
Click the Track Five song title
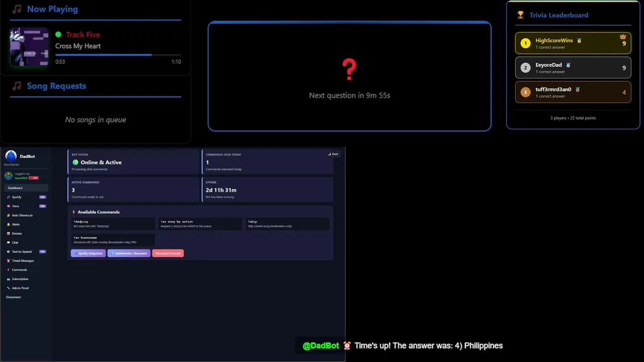tap(83, 35)
